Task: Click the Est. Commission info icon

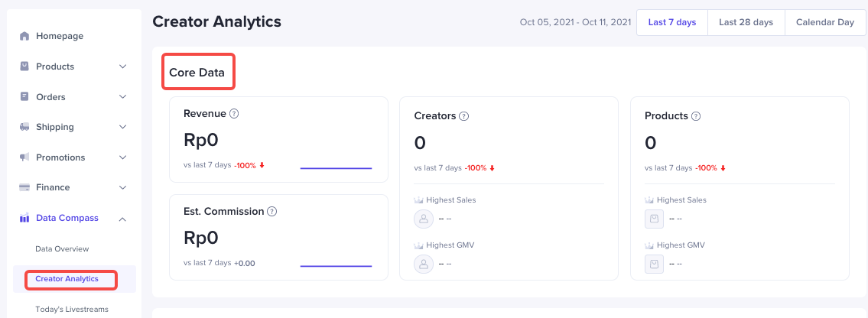Action: coord(271,212)
